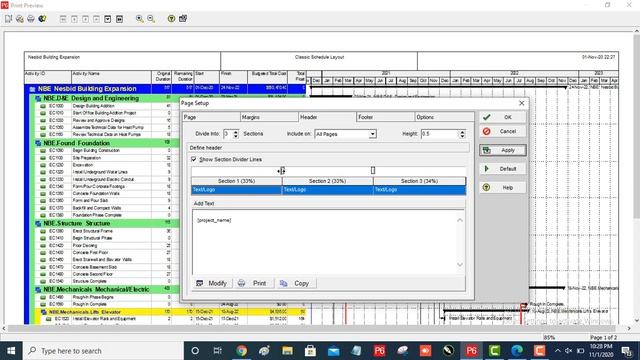
Task: Grab the first section divider handle
Action: (x=282, y=171)
